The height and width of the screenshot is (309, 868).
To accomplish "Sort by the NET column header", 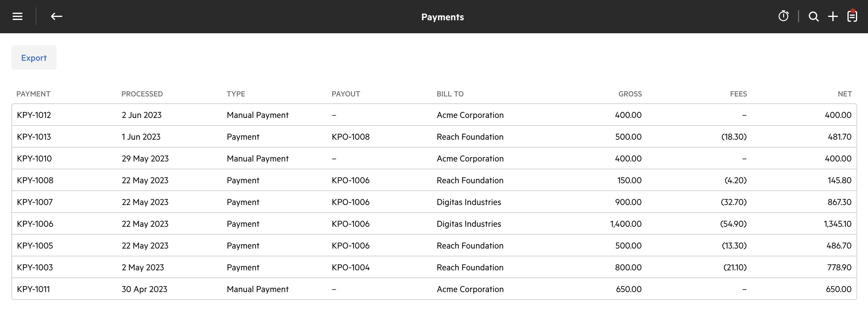I will [x=844, y=94].
